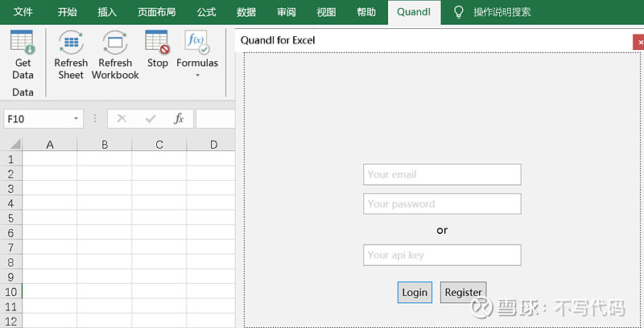This screenshot has height=328, width=644.
Task: Select column B header
Action: coord(105,145)
